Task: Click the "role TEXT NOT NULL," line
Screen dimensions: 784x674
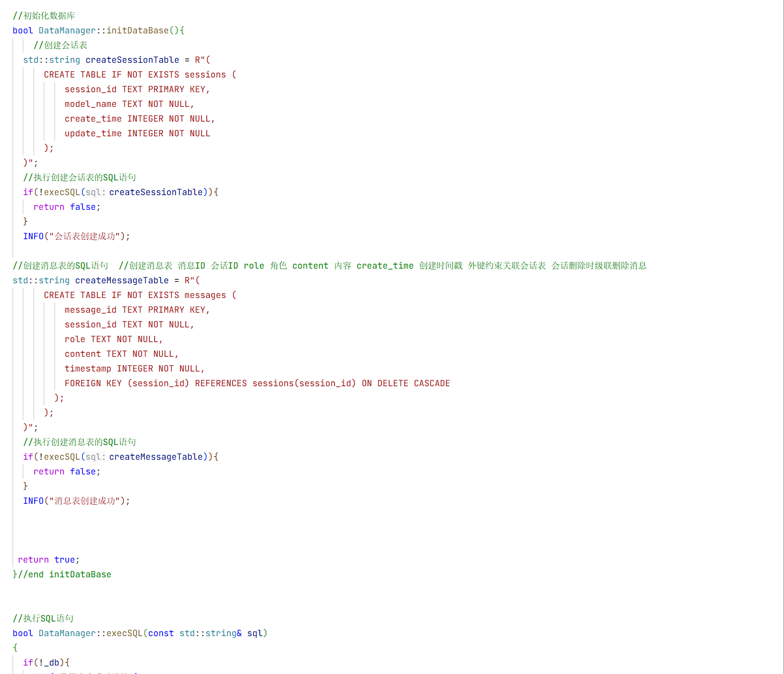Action: [114, 339]
